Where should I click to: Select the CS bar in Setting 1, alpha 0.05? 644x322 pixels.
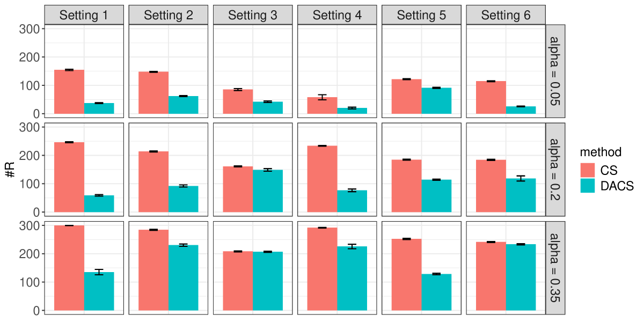pos(69,92)
